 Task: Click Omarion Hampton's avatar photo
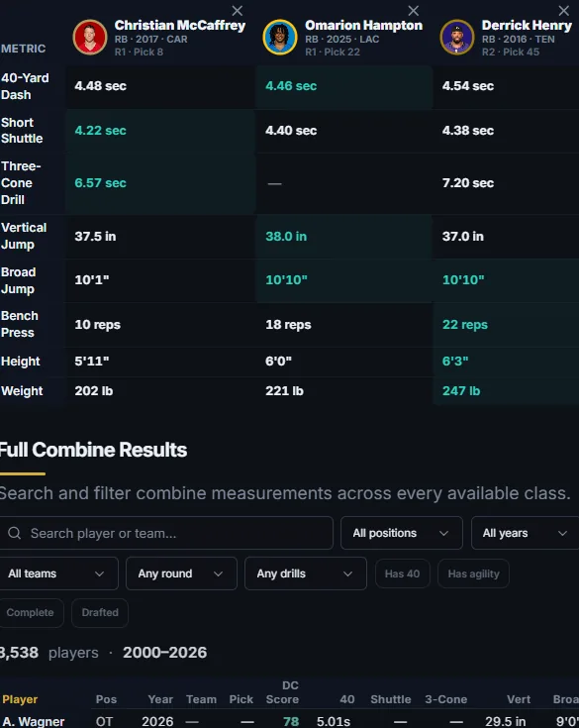coord(280,38)
